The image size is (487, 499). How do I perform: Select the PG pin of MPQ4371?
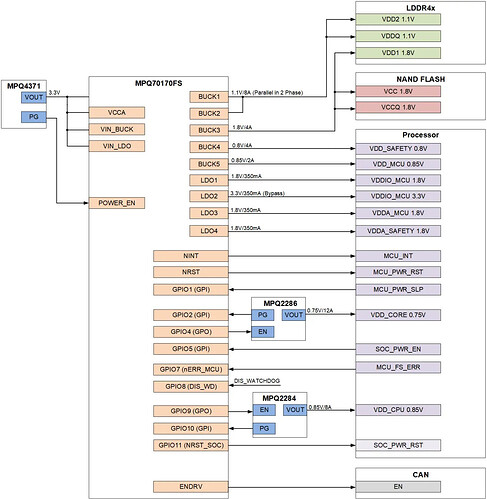[34, 117]
